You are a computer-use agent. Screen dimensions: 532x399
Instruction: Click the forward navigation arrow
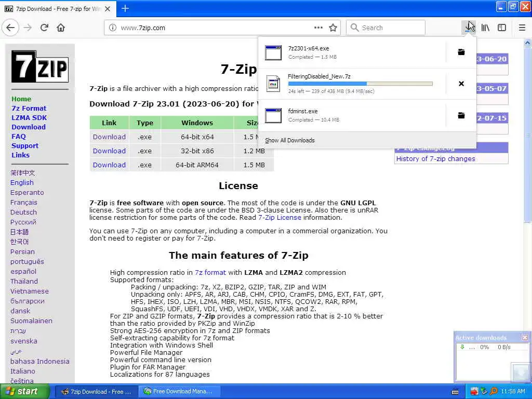[x=28, y=28]
